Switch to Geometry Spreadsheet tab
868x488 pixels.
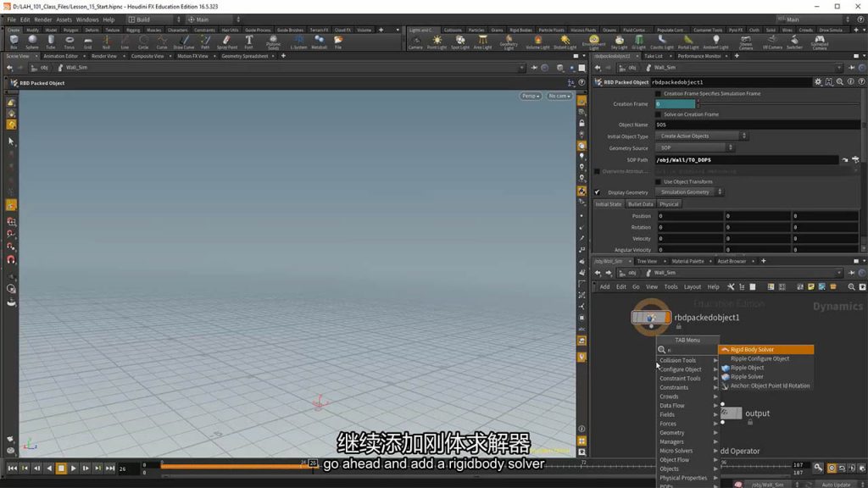click(245, 56)
